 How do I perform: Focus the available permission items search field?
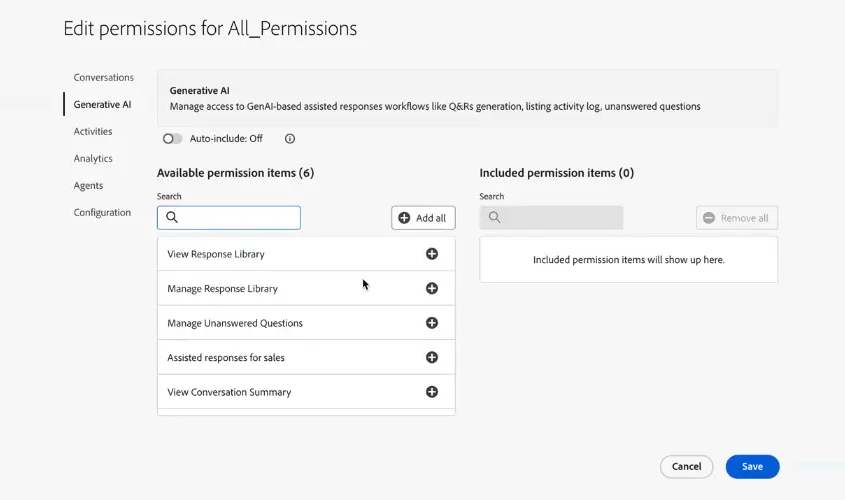point(229,218)
